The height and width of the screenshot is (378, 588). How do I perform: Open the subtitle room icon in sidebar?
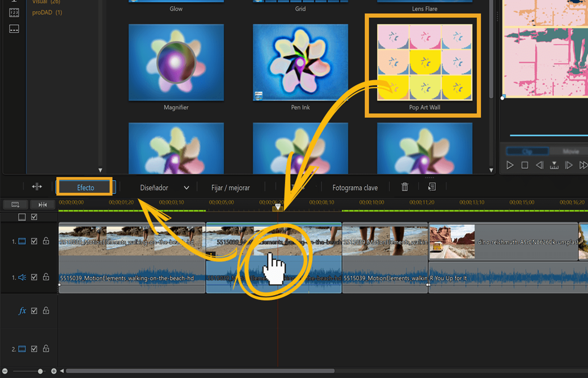tap(14, 29)
